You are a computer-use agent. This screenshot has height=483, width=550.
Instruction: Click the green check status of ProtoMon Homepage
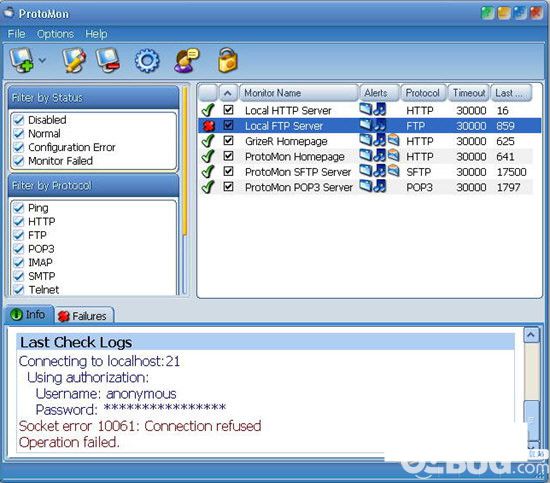[208, 156]
